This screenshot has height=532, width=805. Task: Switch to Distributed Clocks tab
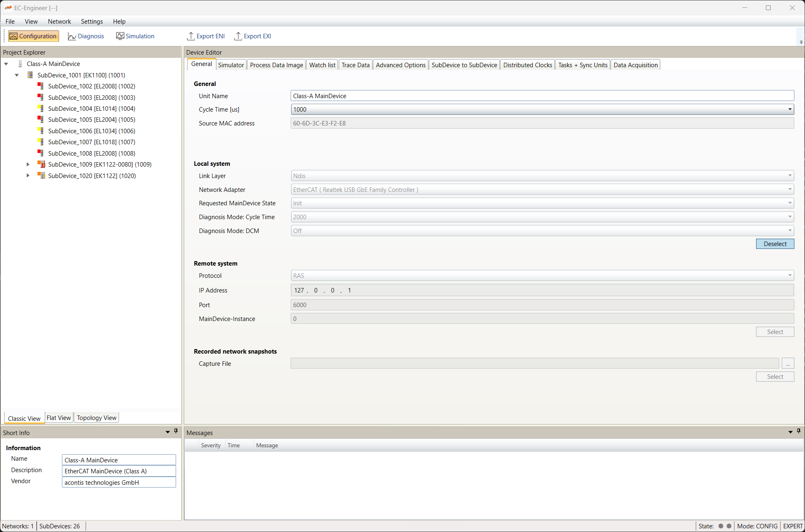[x=527, y=65]
